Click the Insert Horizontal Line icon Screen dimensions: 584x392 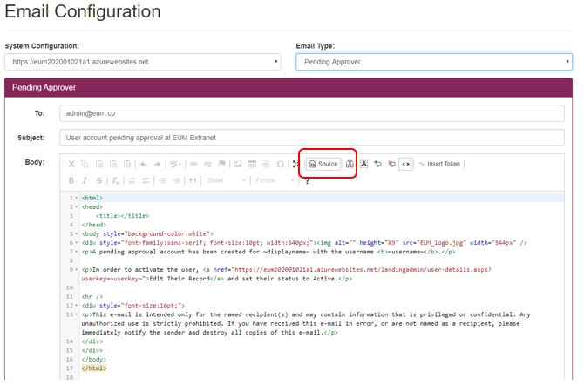coord(266,164)
